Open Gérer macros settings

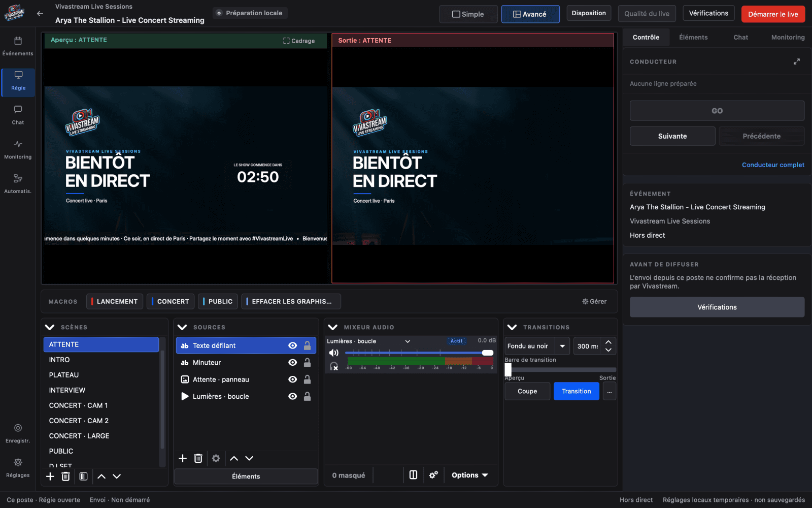pos(594,301)
